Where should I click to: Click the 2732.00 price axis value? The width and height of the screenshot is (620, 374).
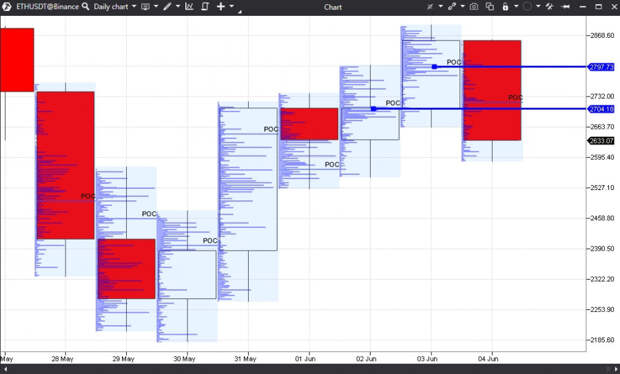[602, 96]
